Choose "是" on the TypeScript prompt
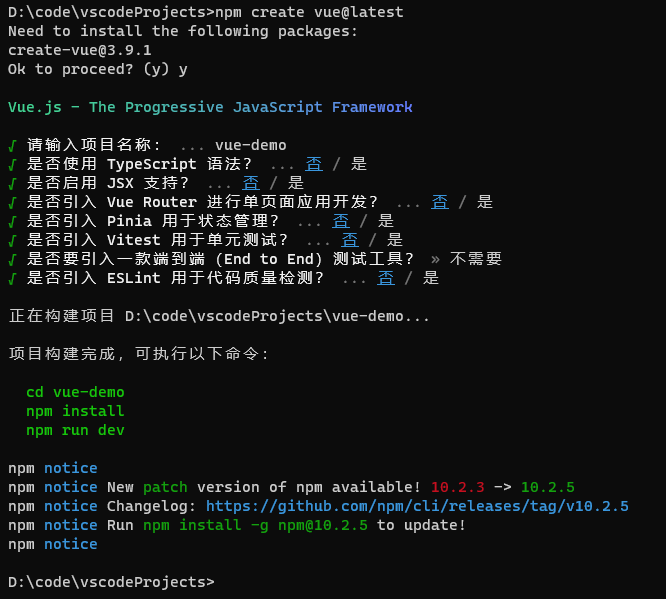The width and height of the screenshot is (666, 599). (359, 164)
